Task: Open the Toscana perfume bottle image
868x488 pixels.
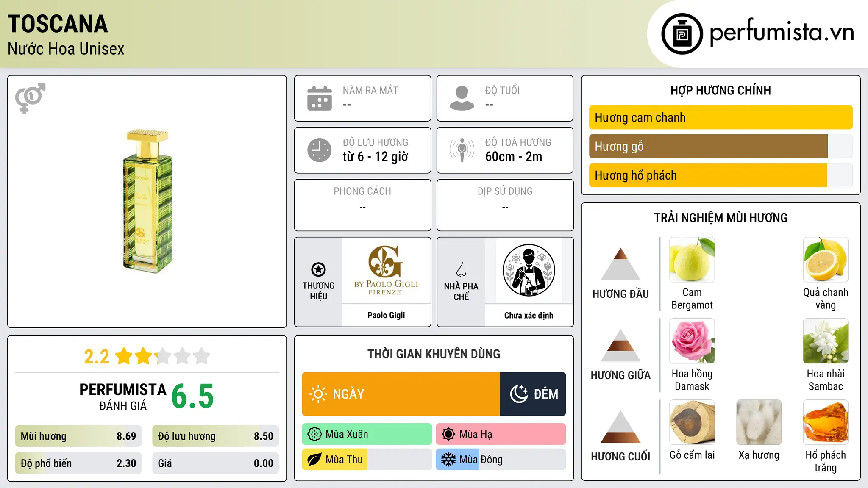Action: pyautogui.click(x=147, y=202)
